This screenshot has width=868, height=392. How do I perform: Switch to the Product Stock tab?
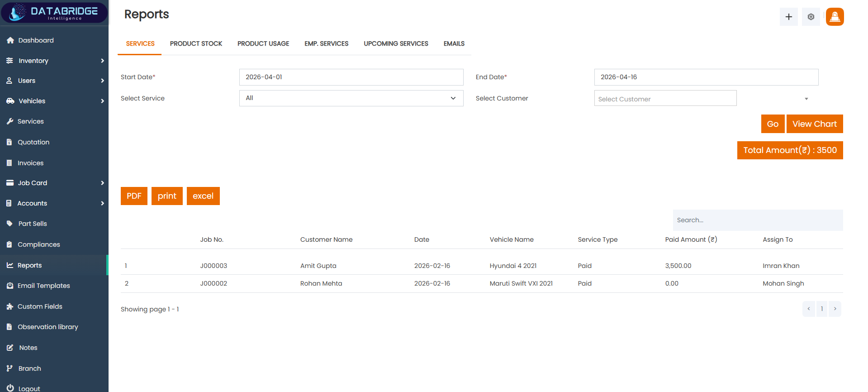[x=196, y=44]
